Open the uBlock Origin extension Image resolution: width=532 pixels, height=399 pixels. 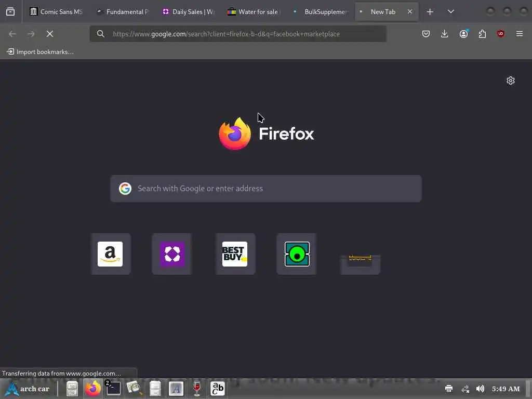[500, 34]
